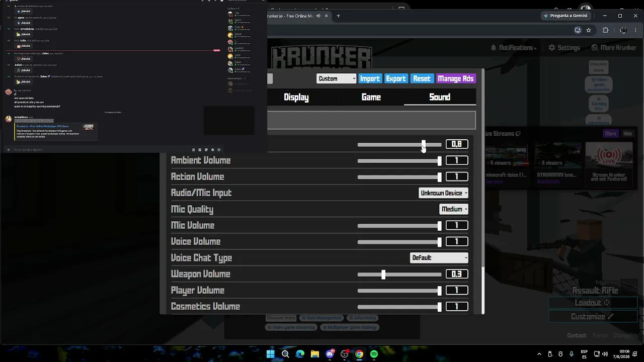Image resolution: width=644 pixels, height=362 pixels.
Task: Open the network icon in the system tray
Action: click(x=597, y=354)
